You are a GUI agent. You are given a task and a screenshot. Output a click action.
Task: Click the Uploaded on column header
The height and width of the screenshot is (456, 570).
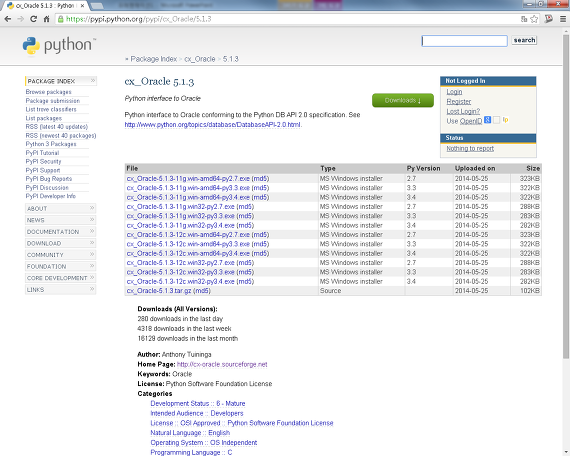pos(475,168)
